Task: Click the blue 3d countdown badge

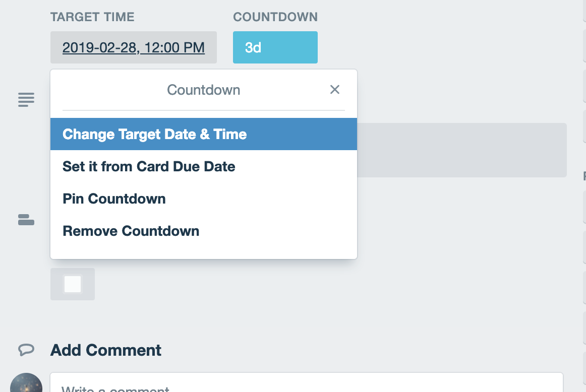Action: click(x=275, y=48)
